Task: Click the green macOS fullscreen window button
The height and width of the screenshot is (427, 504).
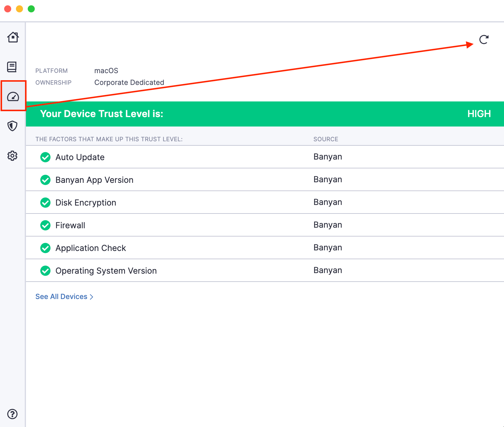Action: [31, 9]
